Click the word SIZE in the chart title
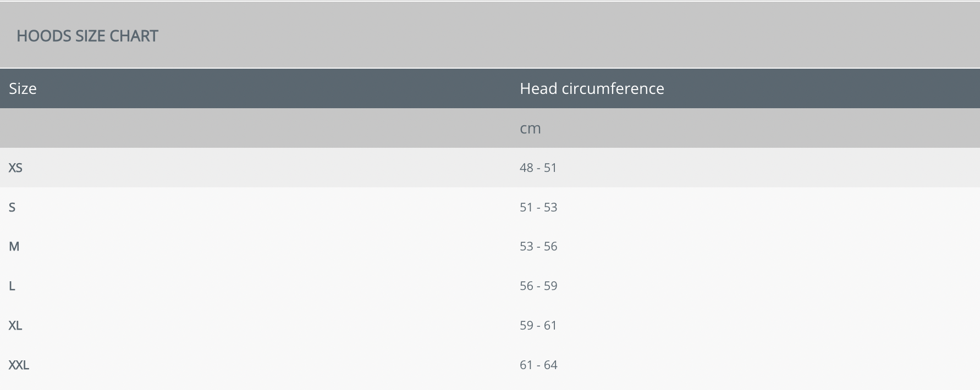Image resolution: width=980 pixels, height=390 pixels. click(90, 36)
